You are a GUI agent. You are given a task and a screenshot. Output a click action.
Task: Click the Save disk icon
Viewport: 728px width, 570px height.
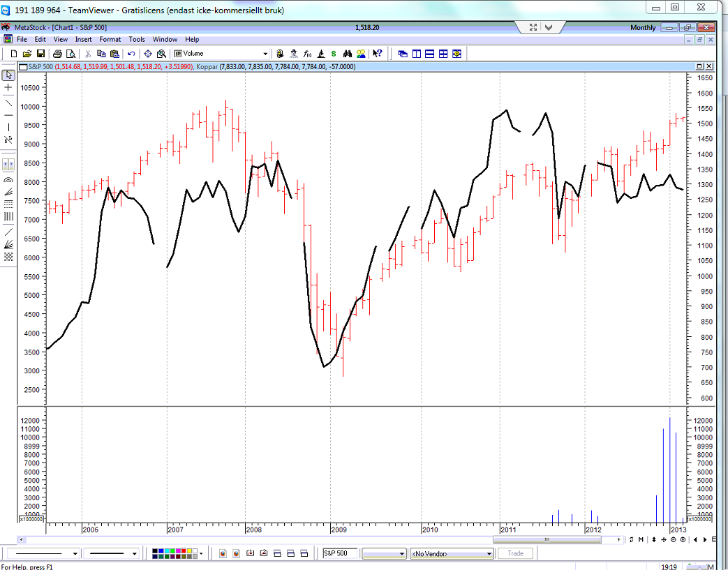[41, 54]
